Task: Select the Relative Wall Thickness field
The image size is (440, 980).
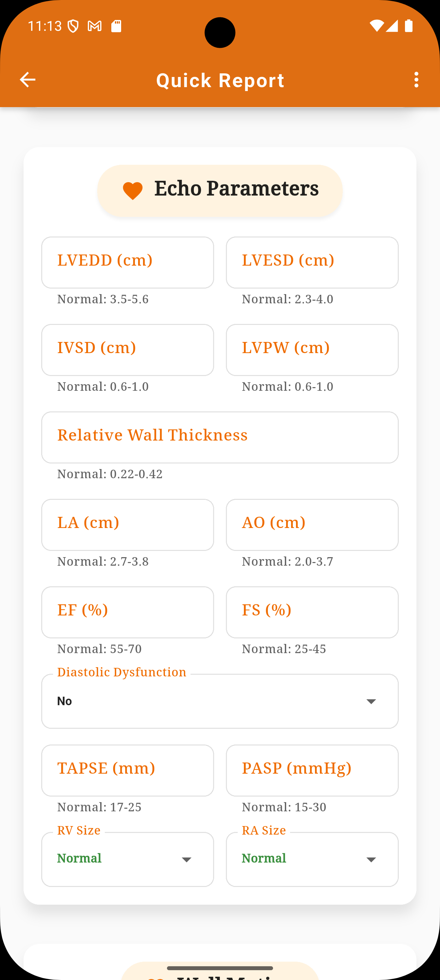Action: 220,438
